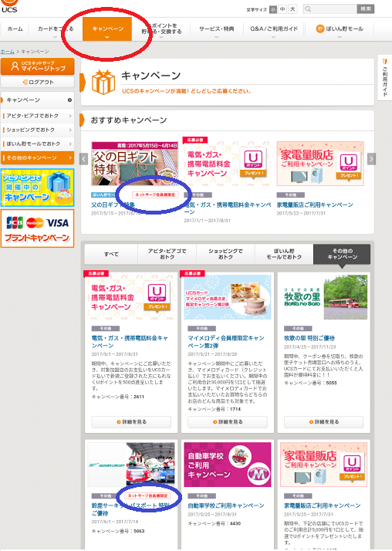392x551 pixels.
Task: Click 詳細を見る for campaign 5055
Action: 324,421
